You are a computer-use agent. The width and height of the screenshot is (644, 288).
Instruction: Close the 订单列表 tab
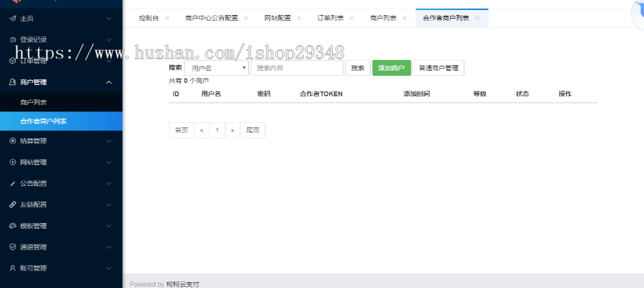coord(351,18)
